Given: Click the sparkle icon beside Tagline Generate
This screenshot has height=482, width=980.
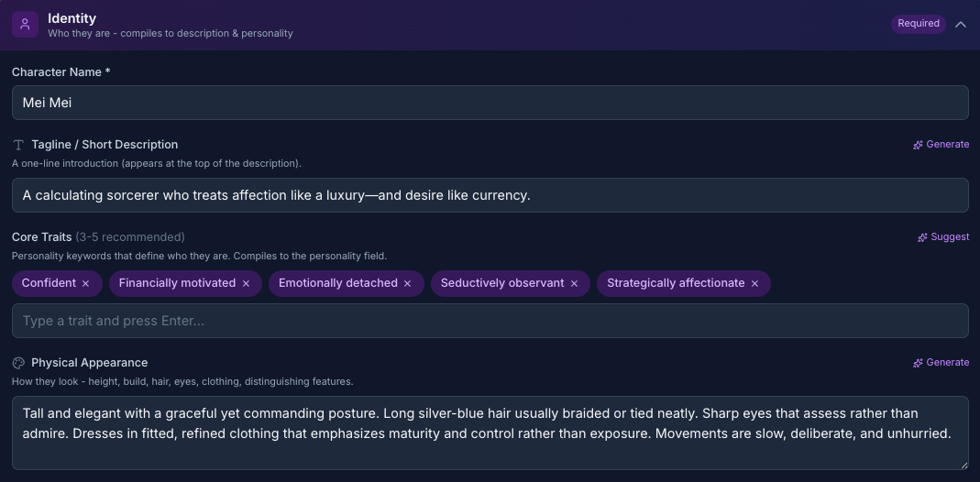Looking at the screenshot, I should [918, 145].
